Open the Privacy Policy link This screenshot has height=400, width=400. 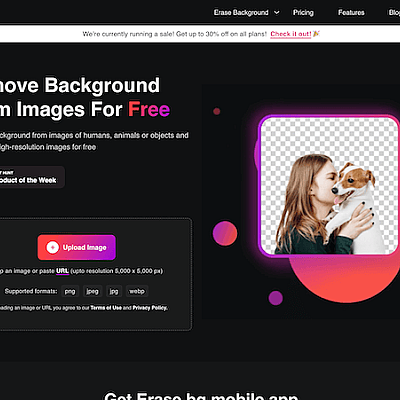click(x=150, y=308)
